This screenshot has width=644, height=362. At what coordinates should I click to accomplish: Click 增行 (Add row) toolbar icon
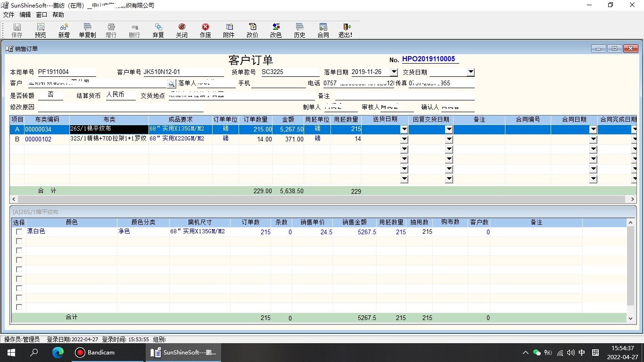[x=111, y=31]
